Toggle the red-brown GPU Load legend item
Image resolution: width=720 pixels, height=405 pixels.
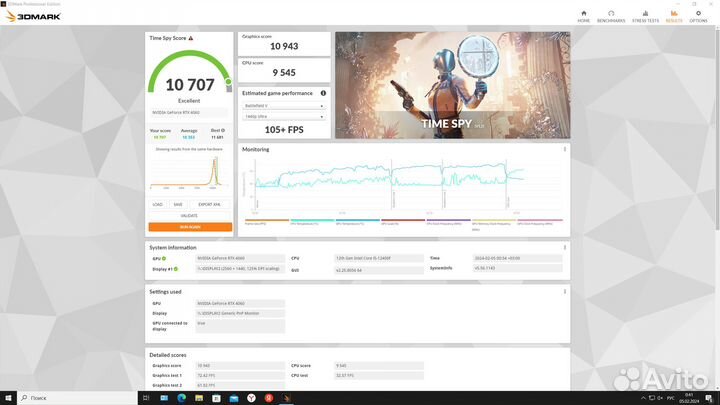[x=403, y=222]
